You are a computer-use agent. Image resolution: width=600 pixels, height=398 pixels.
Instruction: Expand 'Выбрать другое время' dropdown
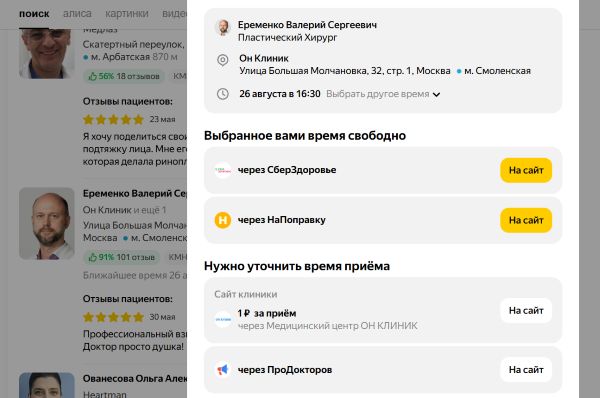tap(383, 94)
